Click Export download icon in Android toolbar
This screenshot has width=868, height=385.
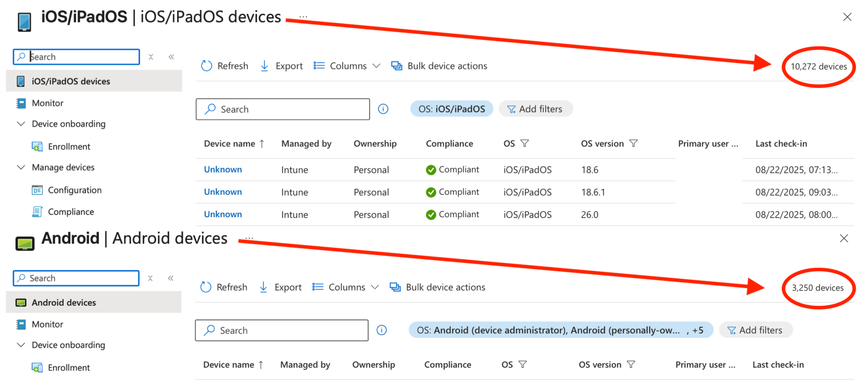point(263,287)
